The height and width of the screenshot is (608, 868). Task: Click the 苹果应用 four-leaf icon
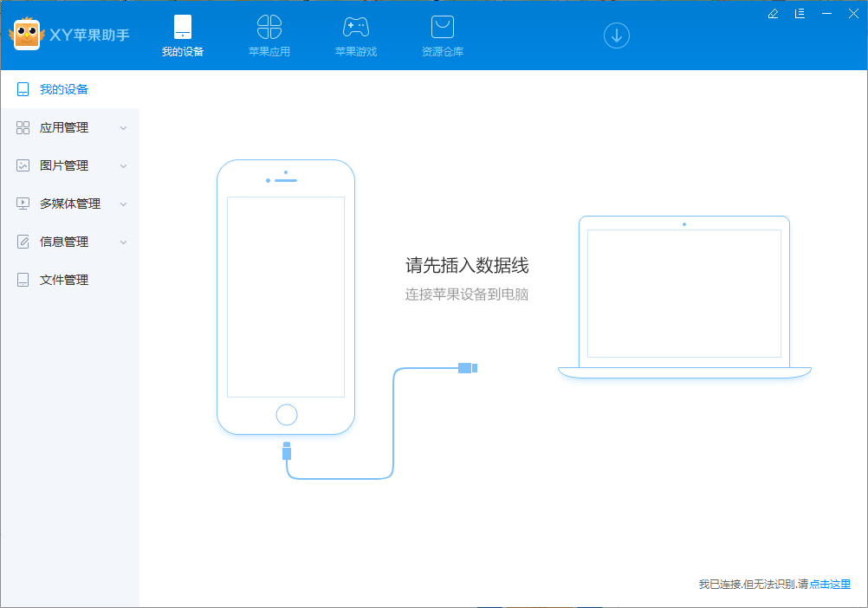tap(269, 27)
